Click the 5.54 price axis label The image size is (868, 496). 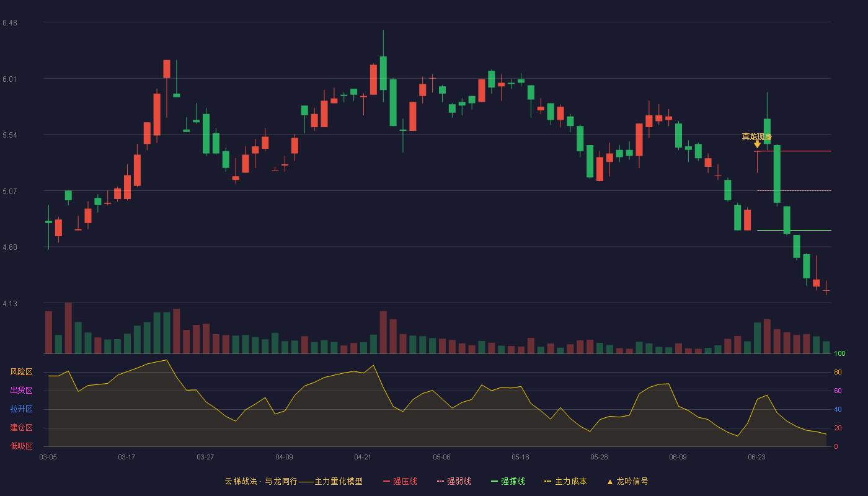[x=10, y=135]
